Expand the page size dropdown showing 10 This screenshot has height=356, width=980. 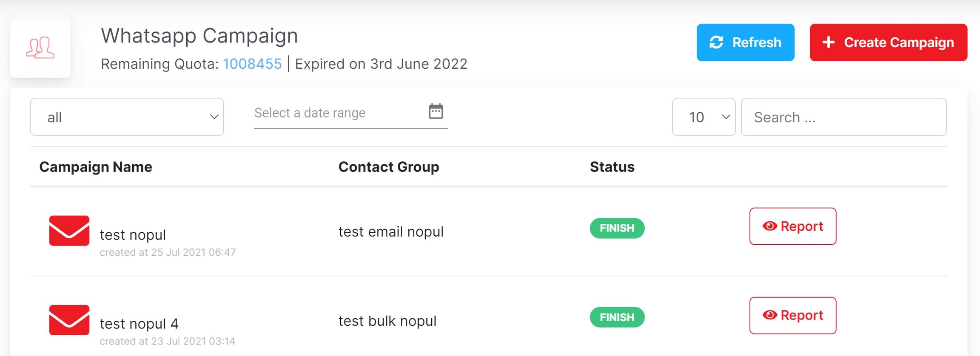click(704, 117)
